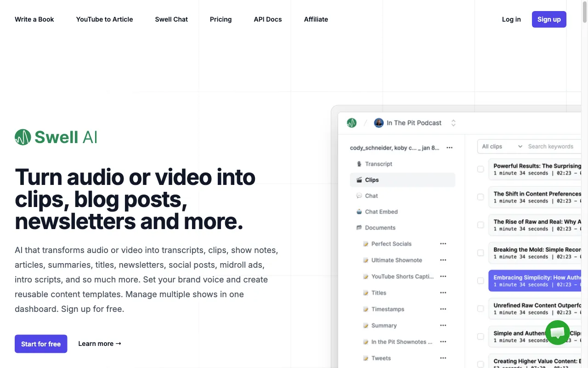
Task: Open the YouTube Shorts Capti... document
Action: point(402,276)
